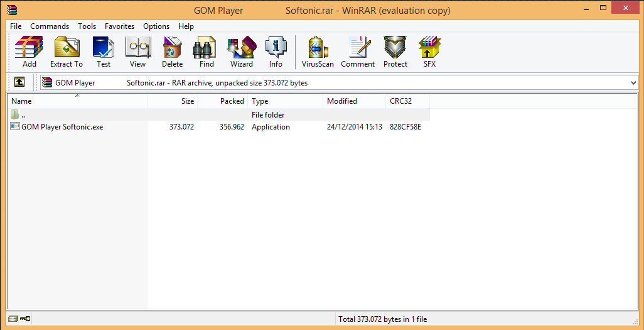644x330 pixels.
Task: Click the Delete files toolbar icon
Action: pyautogui.click(x=172, y=52)
